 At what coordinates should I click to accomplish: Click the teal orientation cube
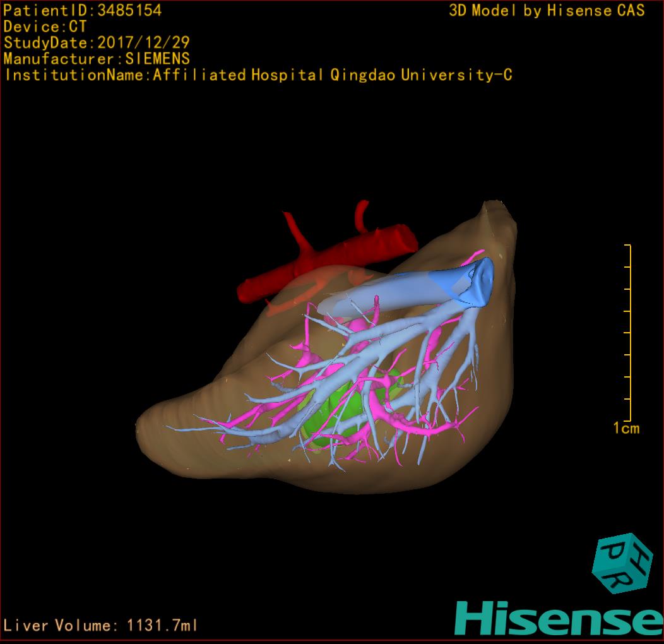click(622, 563)
